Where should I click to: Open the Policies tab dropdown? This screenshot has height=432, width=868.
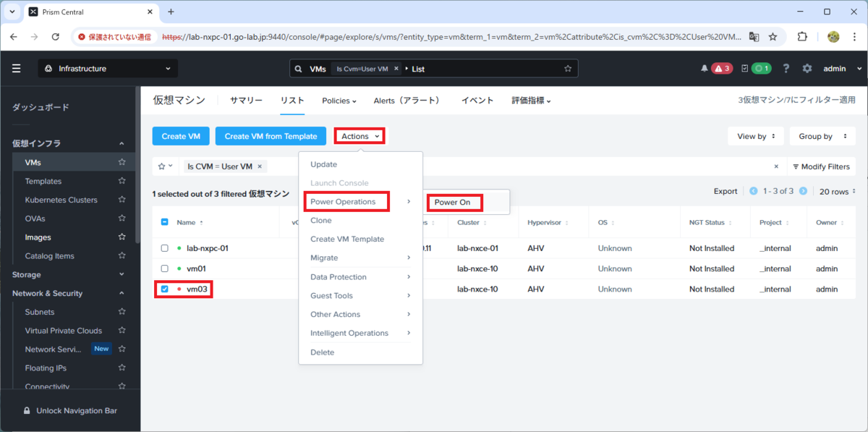coord(339,101)
